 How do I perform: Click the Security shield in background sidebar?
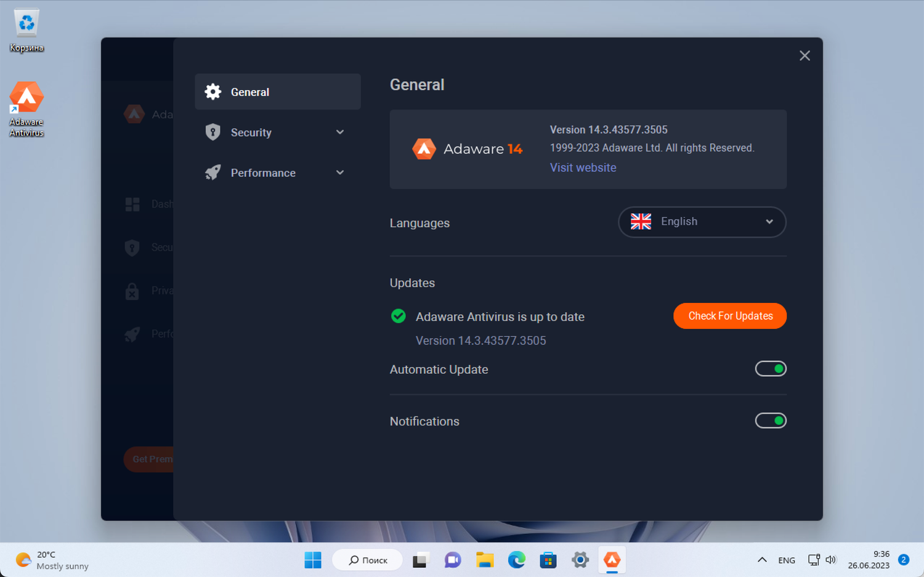[x=132, y=248]
